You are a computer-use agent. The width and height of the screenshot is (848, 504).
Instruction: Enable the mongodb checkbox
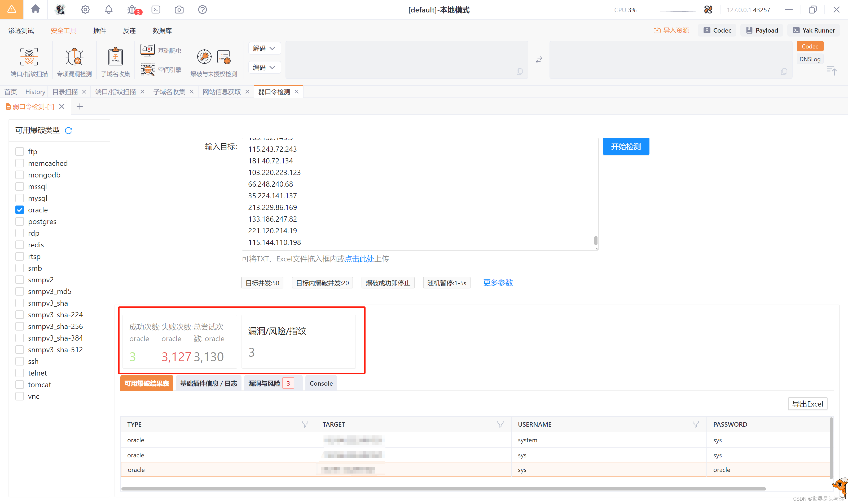tap(20, 175)
